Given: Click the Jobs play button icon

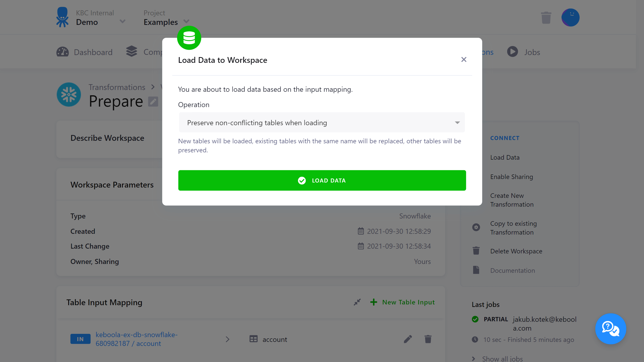Looking at the screenshot, I should (512, 52).
